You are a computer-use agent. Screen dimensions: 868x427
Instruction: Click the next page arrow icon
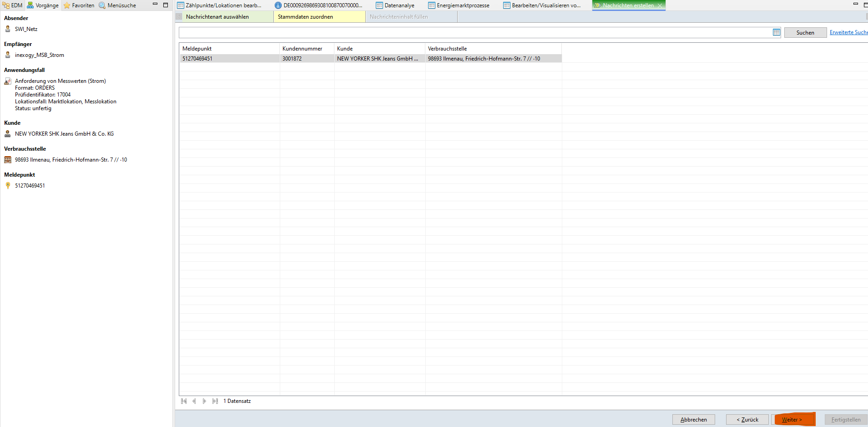coord(204,401)
